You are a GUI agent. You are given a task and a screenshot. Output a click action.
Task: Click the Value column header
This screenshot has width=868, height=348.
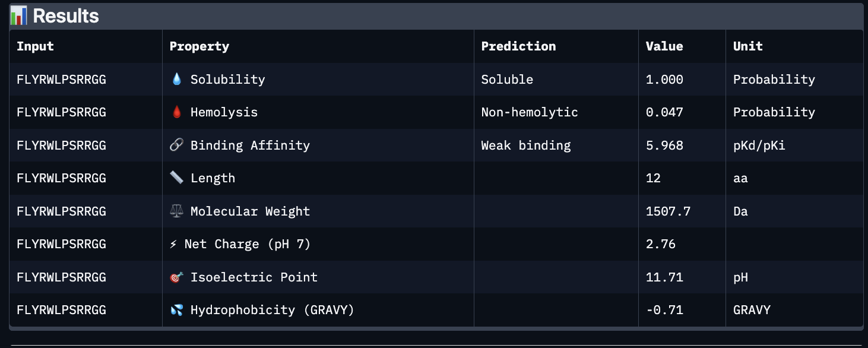664,46
